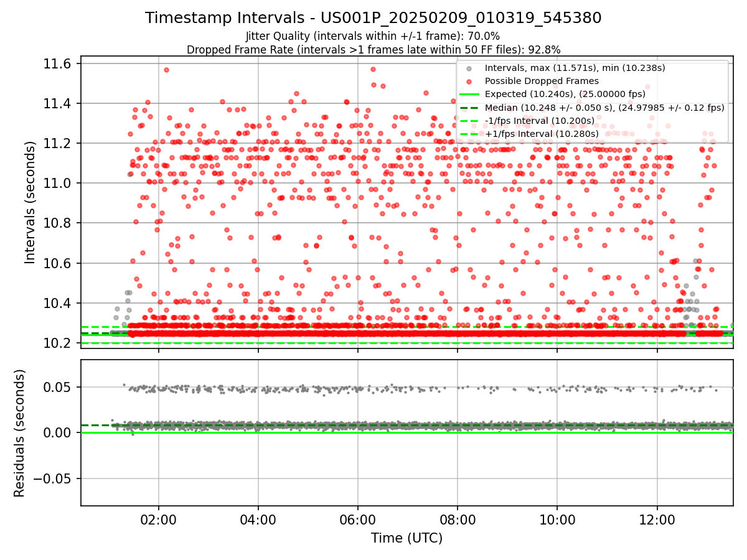Click the 'Jitter Quality' subtitle line
Image resolution: width=747 pixels, height=560 pixels.
tap(373, 36)
